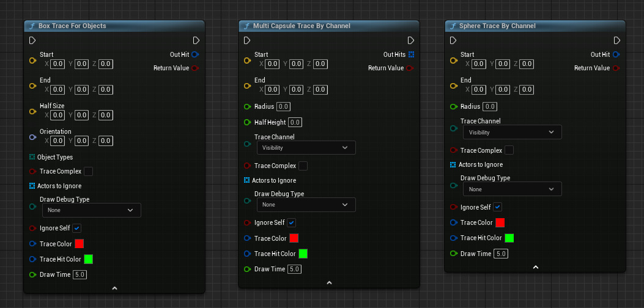644x308 pixels.
Task: Click Actors to Ignore pin on Sphere Trace
Action: [453, 164]
